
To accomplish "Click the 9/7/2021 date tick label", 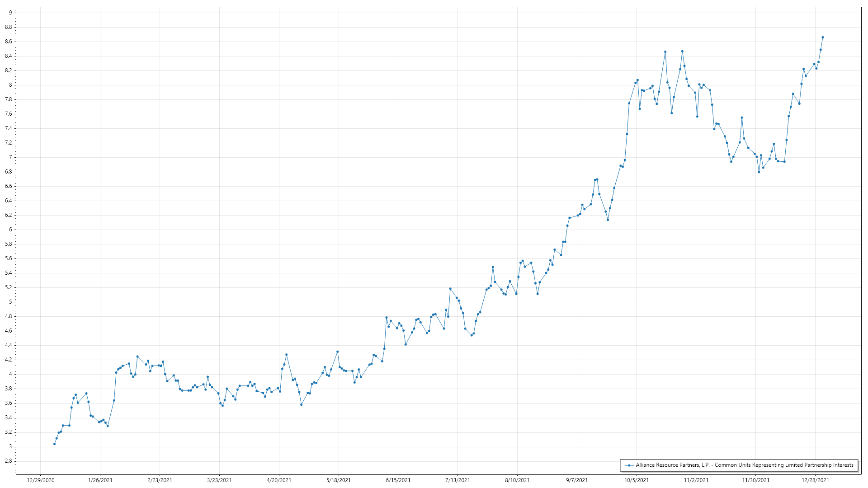I will pos(577,480).
